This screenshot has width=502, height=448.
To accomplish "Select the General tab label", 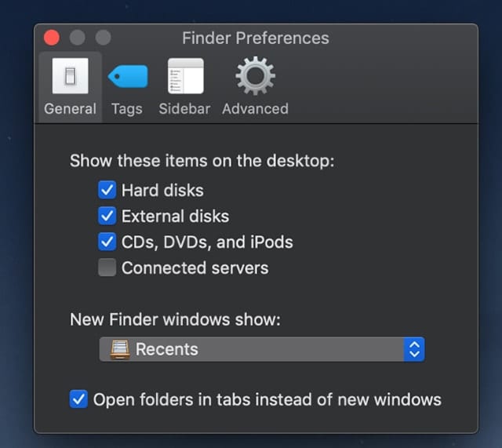I will tap(70, 109).
